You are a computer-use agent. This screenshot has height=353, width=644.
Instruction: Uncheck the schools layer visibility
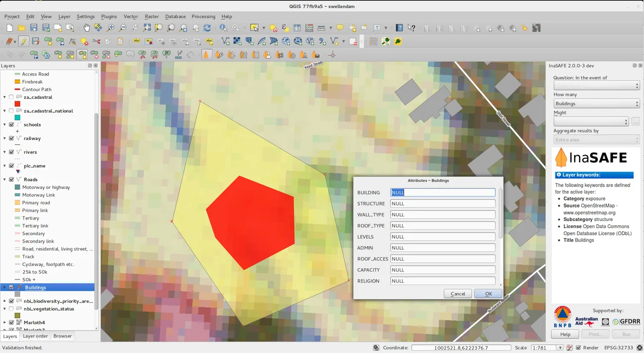click(x=11, y=124)
